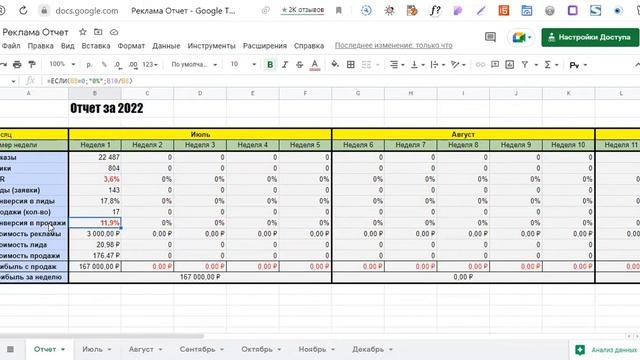Open the comment history icon
Viewport: 640px width, 360px height.
490,37
